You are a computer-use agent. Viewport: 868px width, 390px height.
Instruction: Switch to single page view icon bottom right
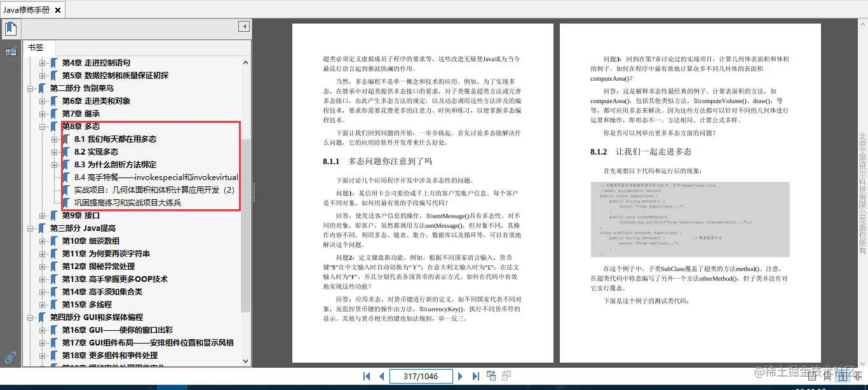click(x=812, y=377)
